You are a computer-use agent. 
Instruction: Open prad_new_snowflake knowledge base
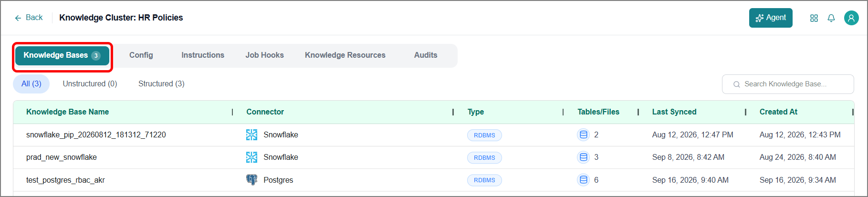(62, 157)
